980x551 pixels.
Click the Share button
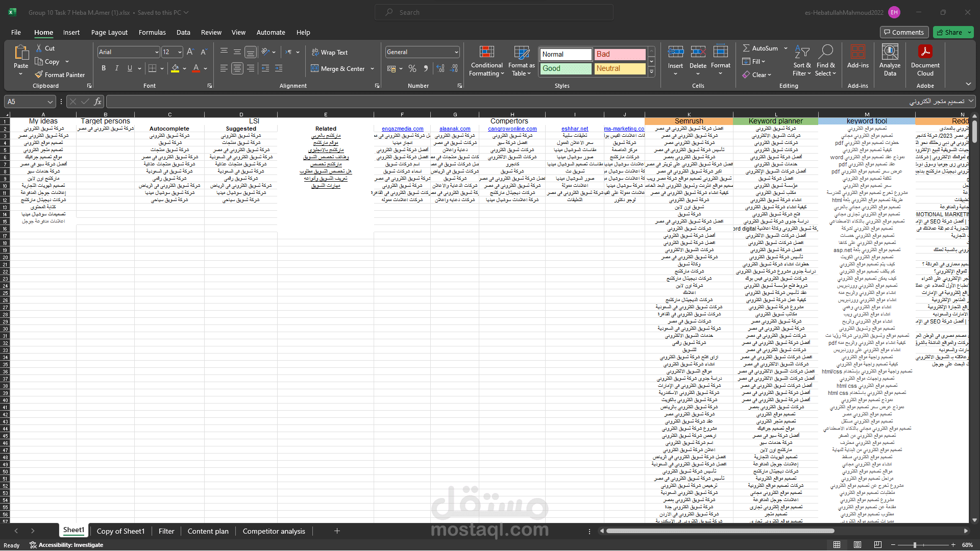[x=953, y=32]
